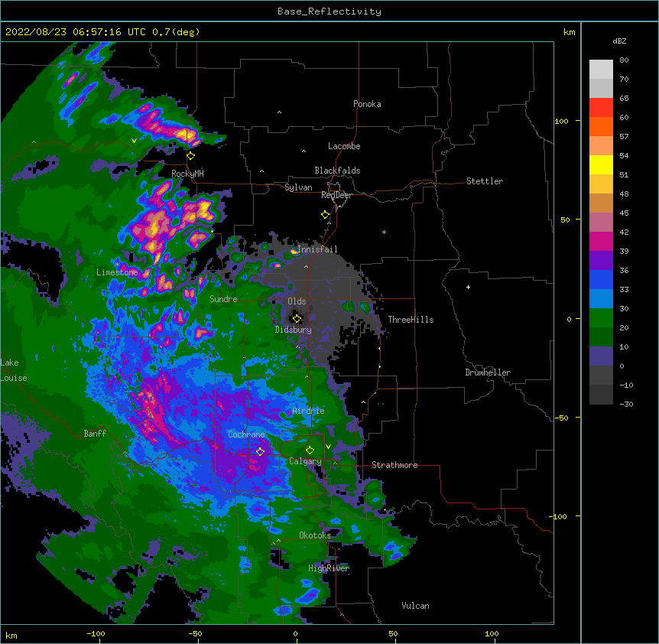This screenshot has height=644, width=659.
Task: Click the Innisfail city label
Action: tap(317, 249)
